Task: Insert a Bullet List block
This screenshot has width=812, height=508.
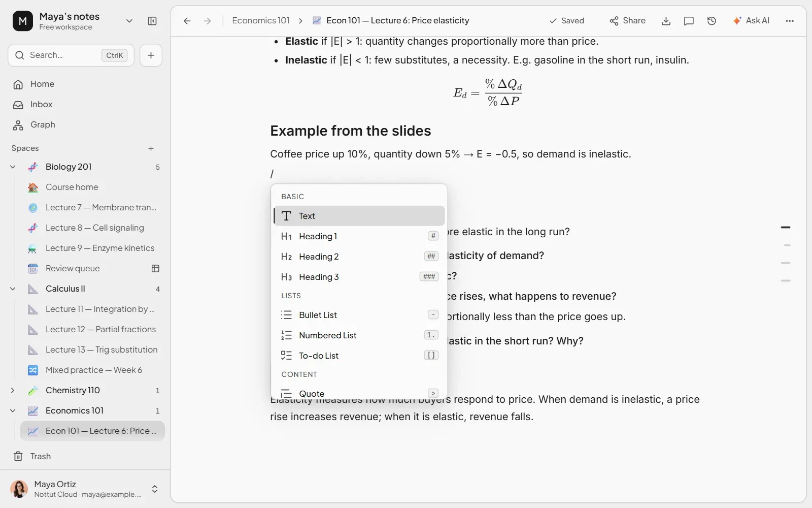Action: pyautogui.click(x=359, y=315)
